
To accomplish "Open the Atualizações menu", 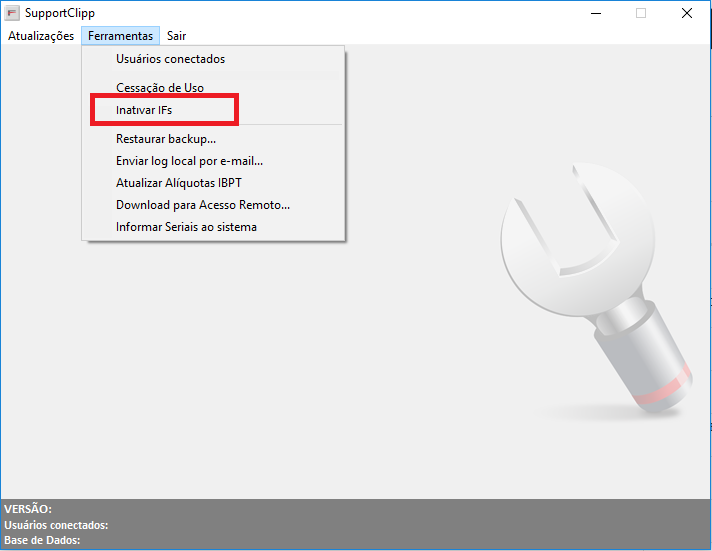I will coord(41,36).
